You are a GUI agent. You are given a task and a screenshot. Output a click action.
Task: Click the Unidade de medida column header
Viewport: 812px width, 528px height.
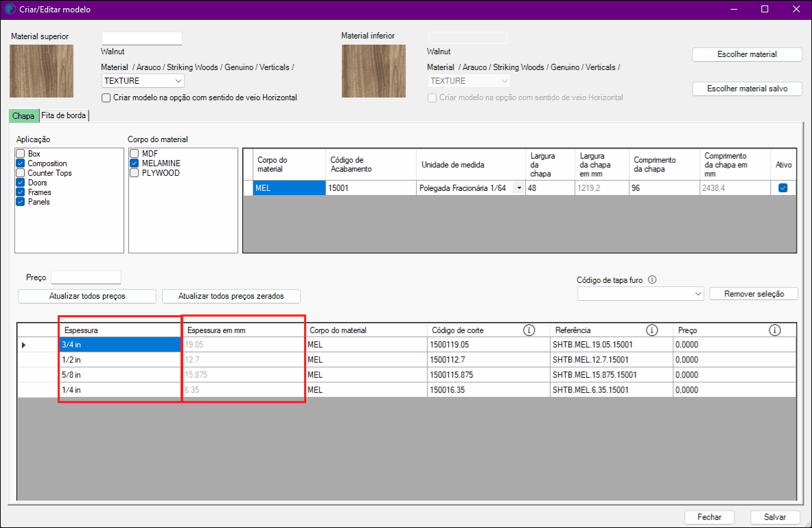click(470, 165)
